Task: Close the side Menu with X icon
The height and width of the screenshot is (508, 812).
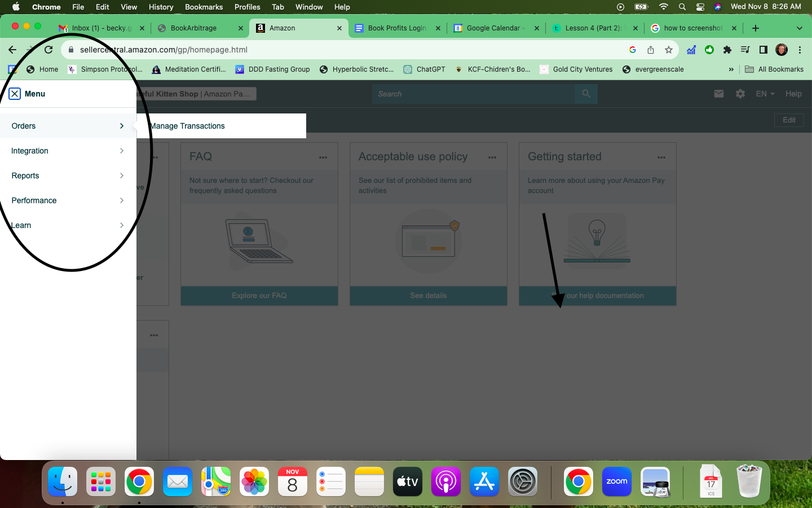Action: 15,94
